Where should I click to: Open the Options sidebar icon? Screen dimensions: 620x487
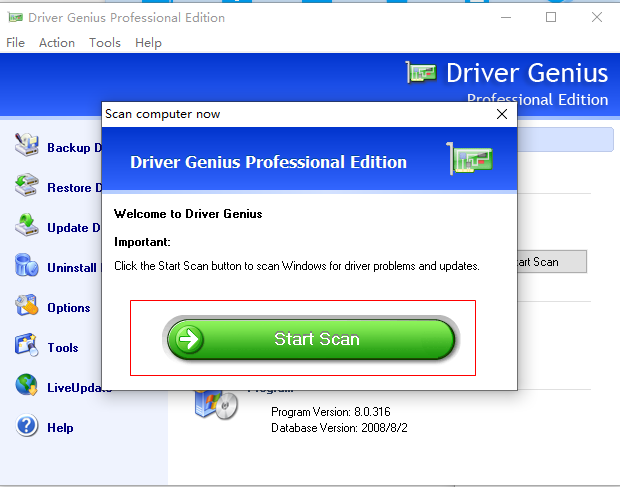(26, 305)
